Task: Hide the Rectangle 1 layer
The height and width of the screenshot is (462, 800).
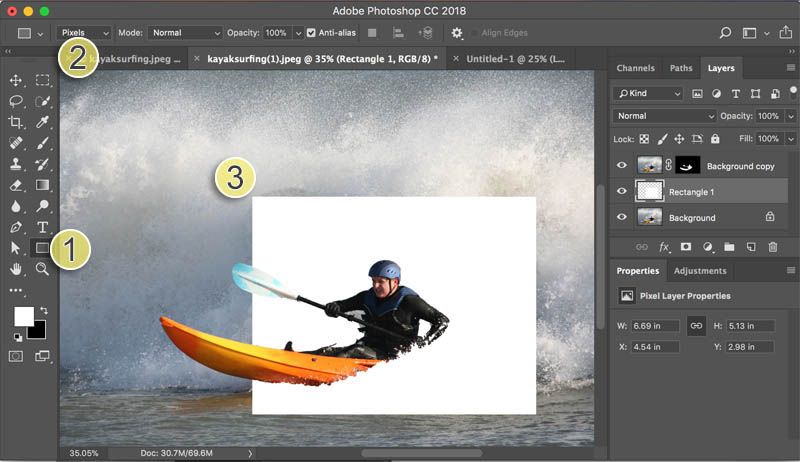Action: point(621,191)
